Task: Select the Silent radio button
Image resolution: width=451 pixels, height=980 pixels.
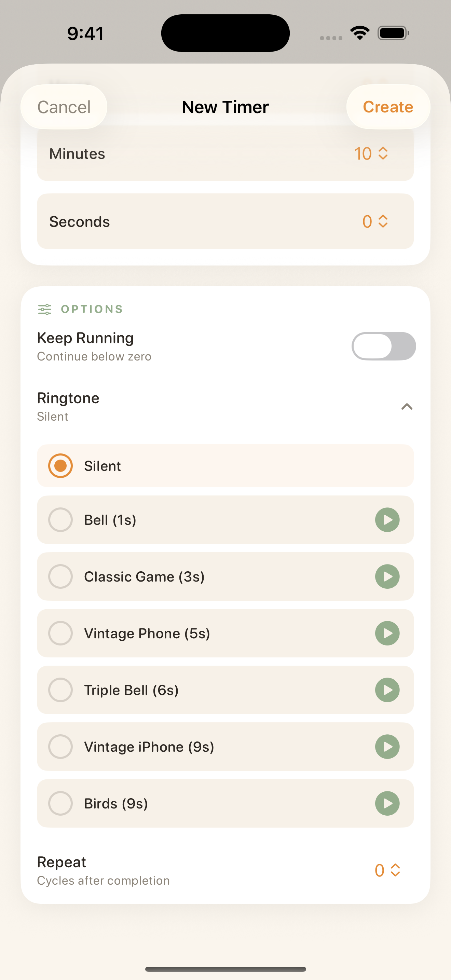Action: tap(60, 466)
